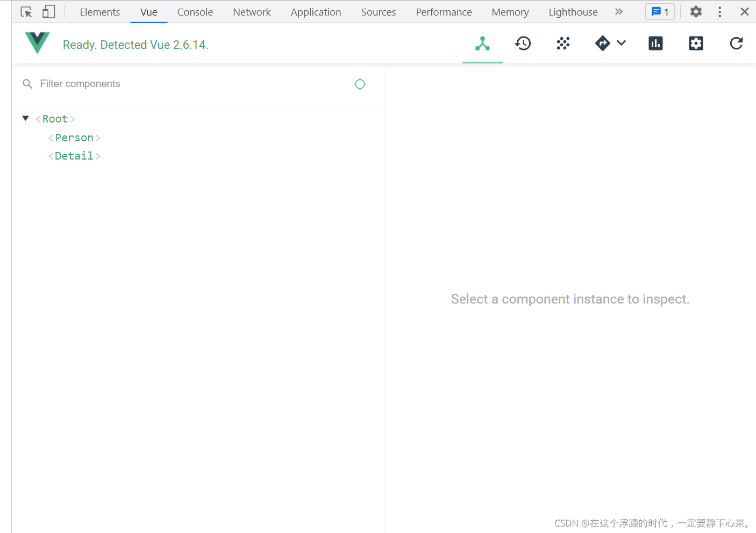756x533 pixels.
Task: Click the 'Ready. Detected Vue 2.6.14.' text
Action: (x=135, y=45)
